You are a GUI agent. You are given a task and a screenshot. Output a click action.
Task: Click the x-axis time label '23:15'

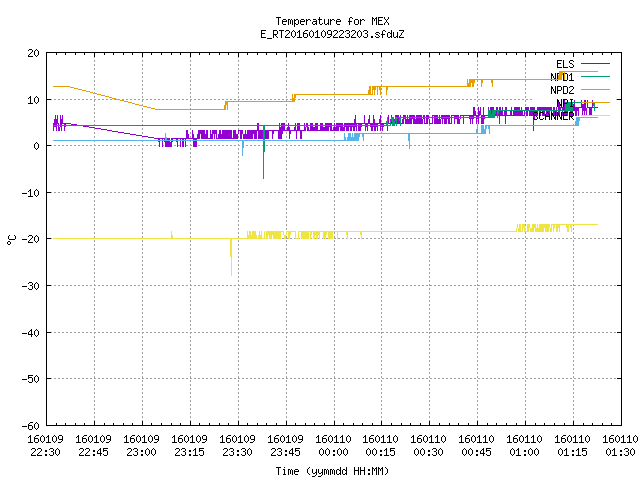[x=189, y=453]
